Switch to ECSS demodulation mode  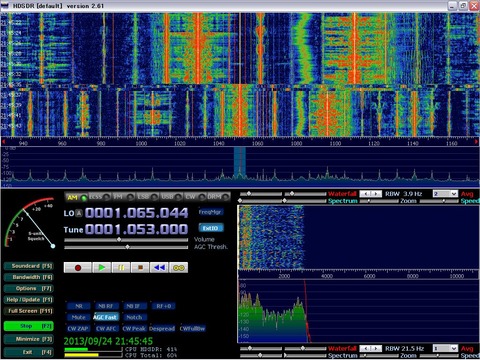pos(99,197)
